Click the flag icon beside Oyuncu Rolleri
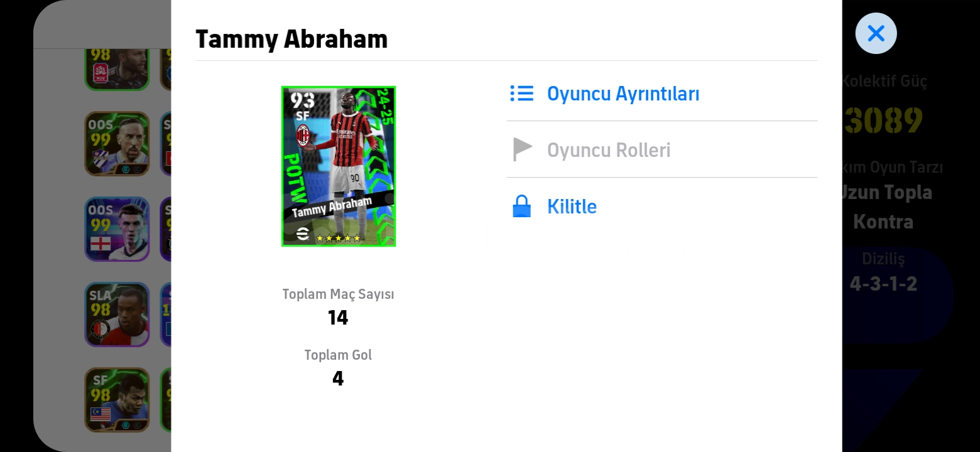Screen dimensions: 980x452 522,150
